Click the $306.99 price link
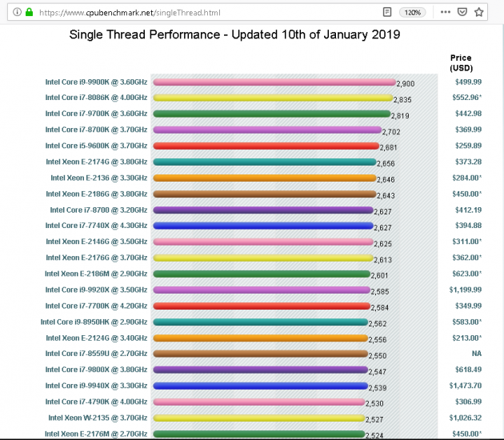504x440 pixels. 468,402
